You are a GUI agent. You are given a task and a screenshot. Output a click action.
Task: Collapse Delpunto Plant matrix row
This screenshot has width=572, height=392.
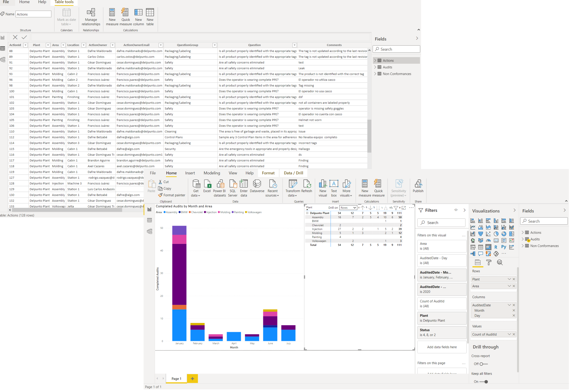(308, 214)
